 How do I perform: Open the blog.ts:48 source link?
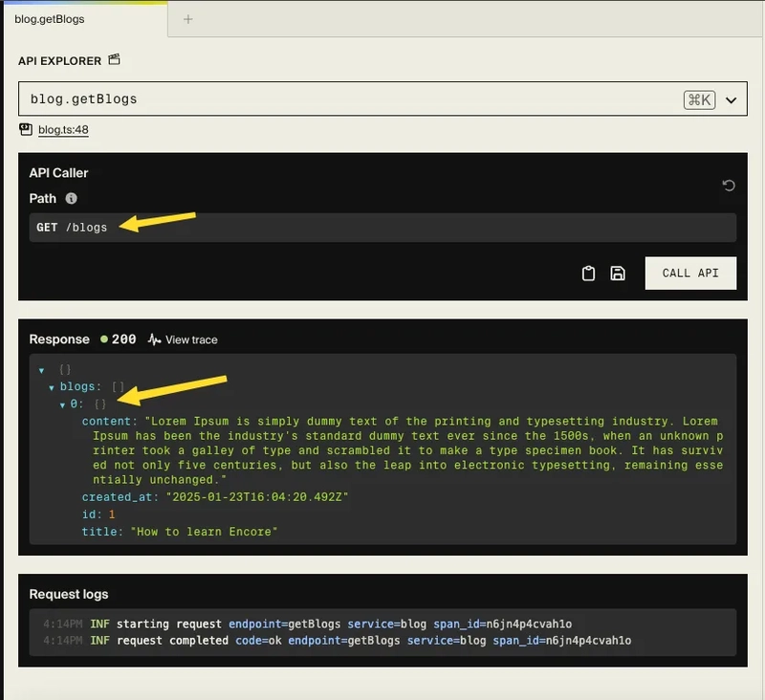[63, 130]
